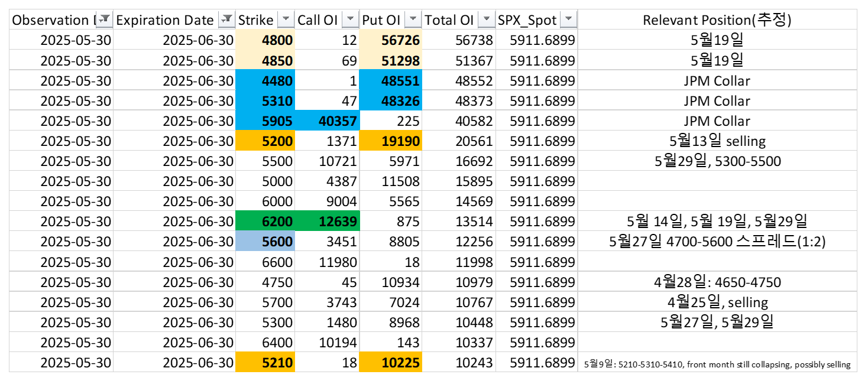Select the cell reading 5월13일 selling
868x381 pixels.
click(x=717, y=141)
